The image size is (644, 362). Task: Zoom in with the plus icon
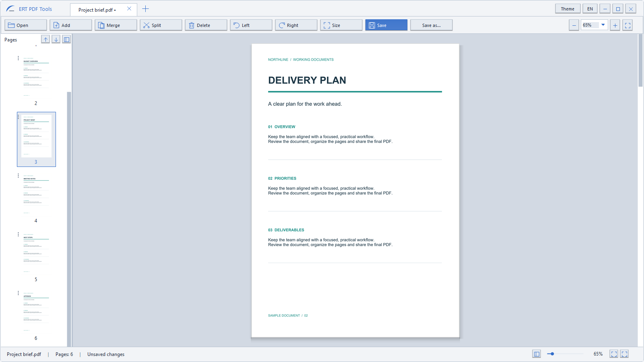[x=615, y=25]
